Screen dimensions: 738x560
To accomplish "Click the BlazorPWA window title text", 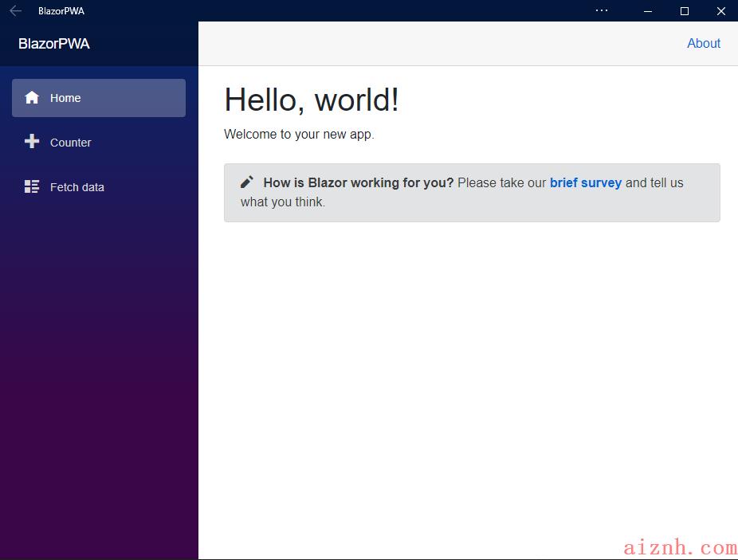I will coord(61,11).
